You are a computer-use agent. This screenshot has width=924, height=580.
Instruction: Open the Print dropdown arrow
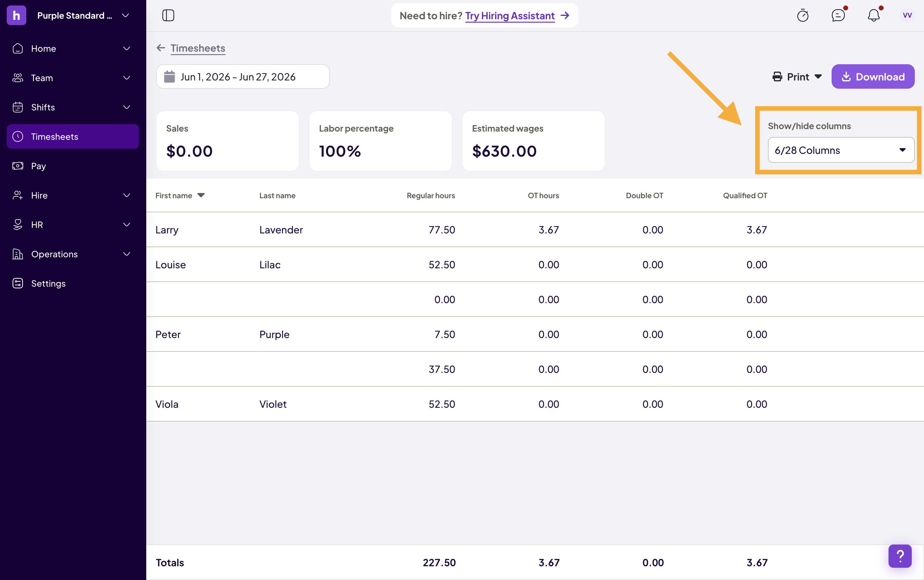coord(818,77)
